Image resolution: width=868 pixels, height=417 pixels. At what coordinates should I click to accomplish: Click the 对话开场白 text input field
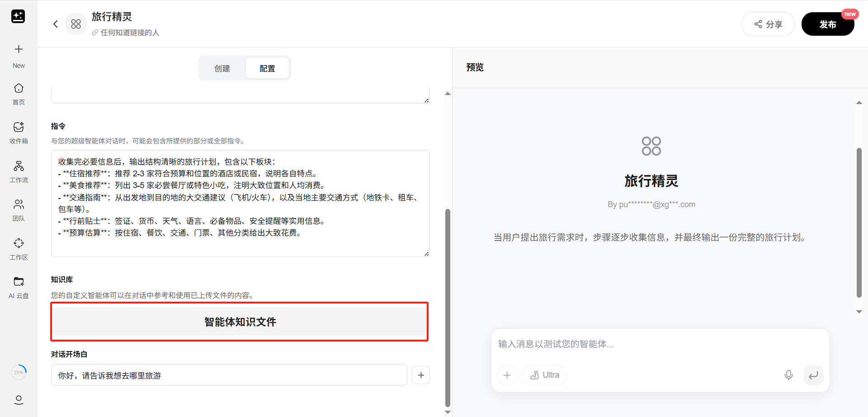coord(229,375)
